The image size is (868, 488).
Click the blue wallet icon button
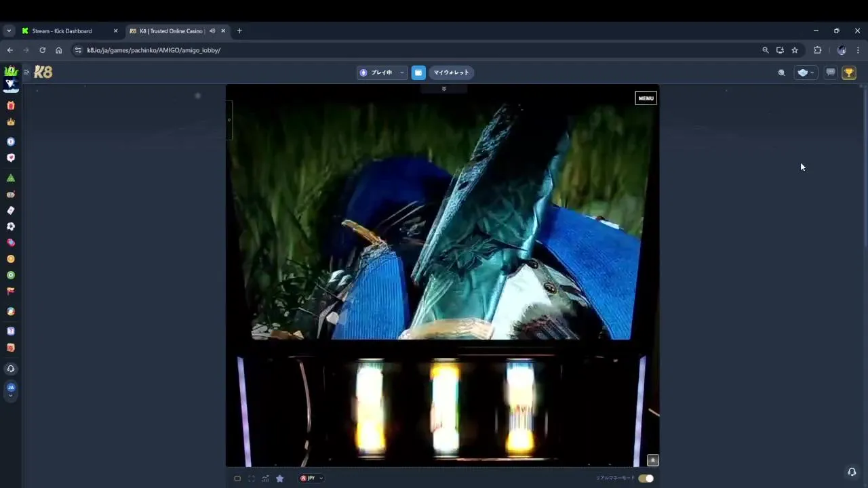tap(418, 73)
